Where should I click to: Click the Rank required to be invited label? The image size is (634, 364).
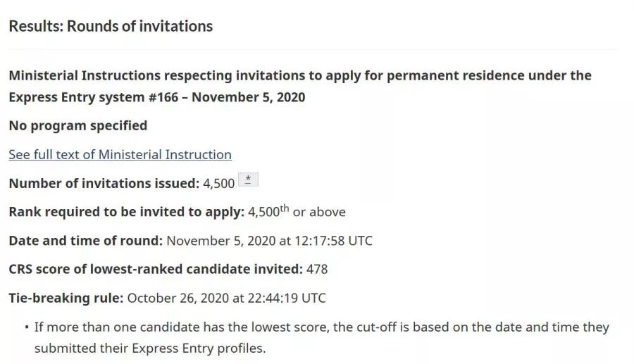(127, 212)
